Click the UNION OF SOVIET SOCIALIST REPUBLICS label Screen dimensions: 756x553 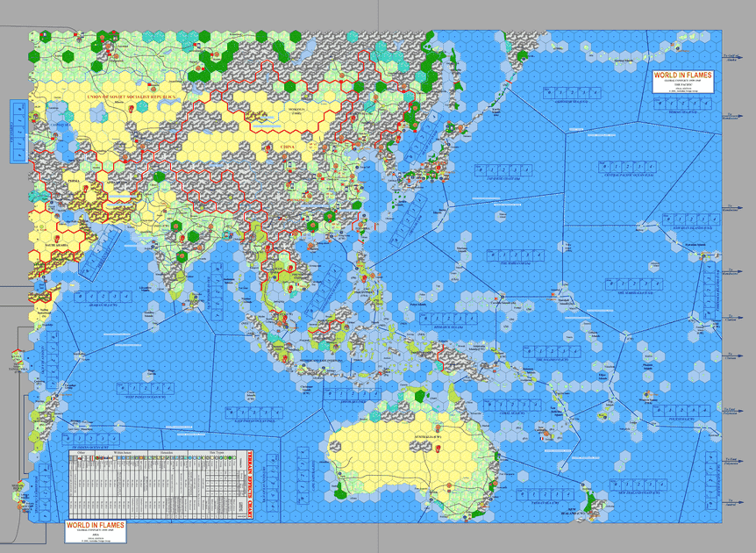click(130, 97)
